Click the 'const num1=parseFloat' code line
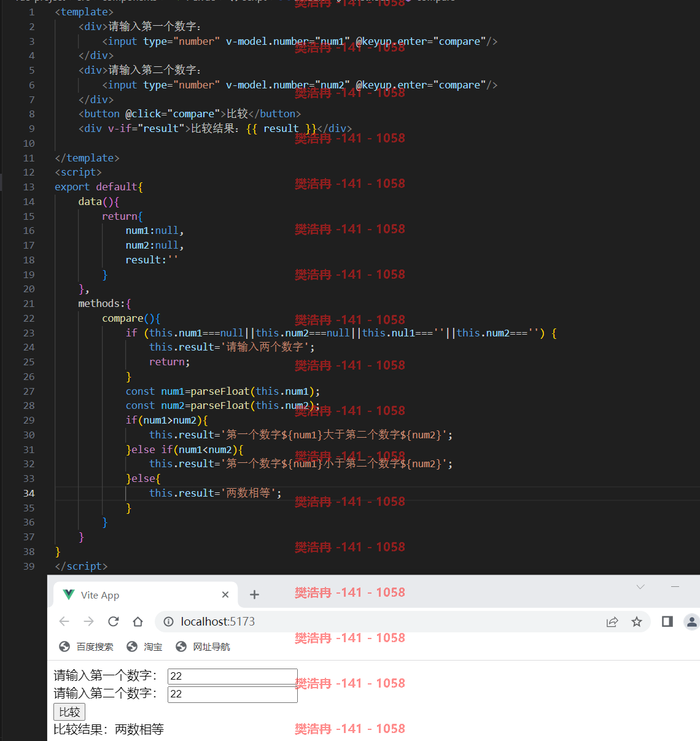 point(223,391)
